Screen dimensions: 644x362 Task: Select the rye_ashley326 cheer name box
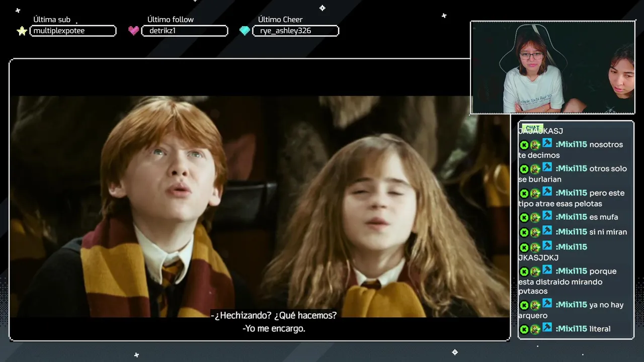295,31
